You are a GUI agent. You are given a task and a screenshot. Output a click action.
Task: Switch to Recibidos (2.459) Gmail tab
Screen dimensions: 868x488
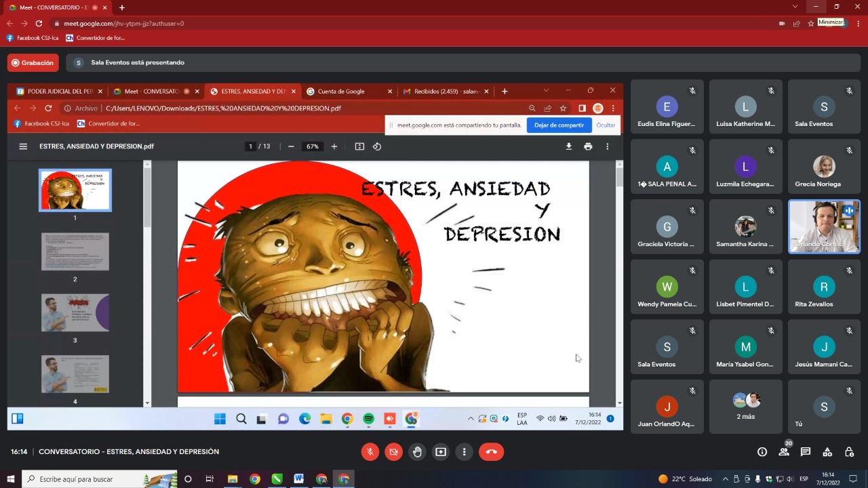tap(446, 91)
